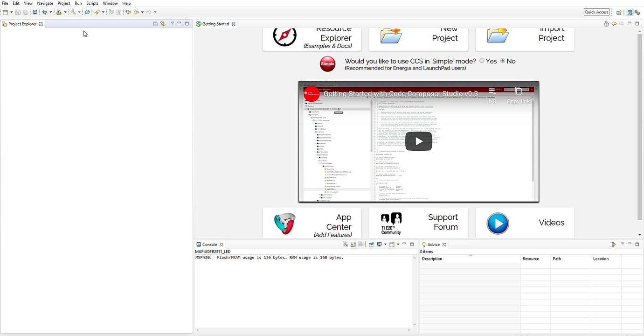Open the Scripts menu
The height and width of the screenshot is (336, 644).
(x=92, y=3)
